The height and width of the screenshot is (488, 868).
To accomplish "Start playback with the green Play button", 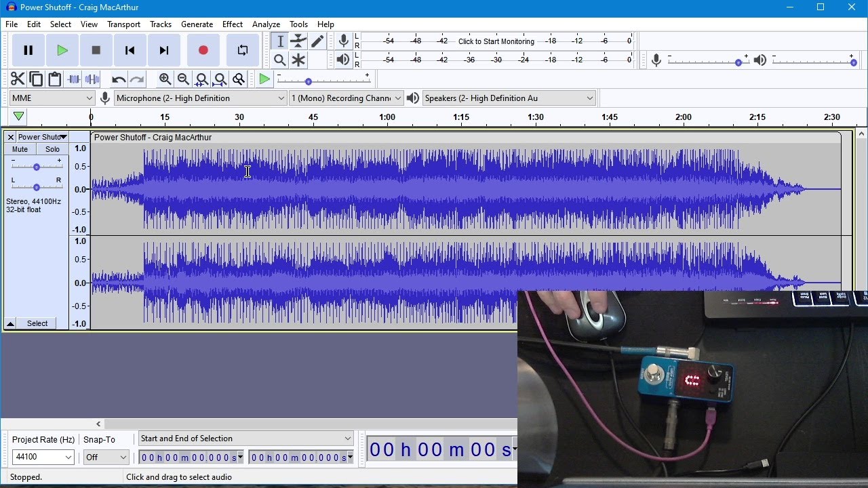I will [x=62, y=50].
